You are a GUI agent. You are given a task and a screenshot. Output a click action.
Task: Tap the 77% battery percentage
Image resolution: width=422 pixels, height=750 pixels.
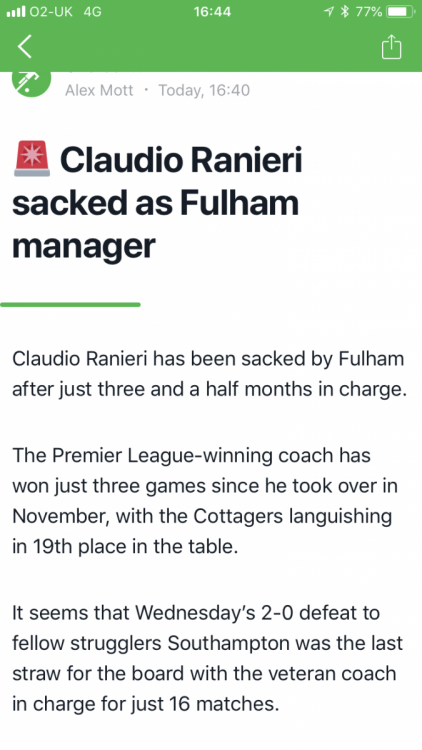point(369,12)
